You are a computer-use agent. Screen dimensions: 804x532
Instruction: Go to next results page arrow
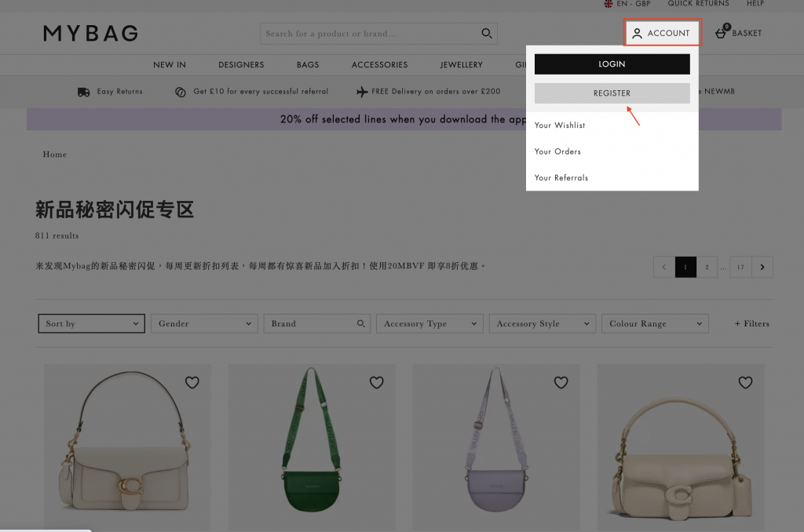762,267
